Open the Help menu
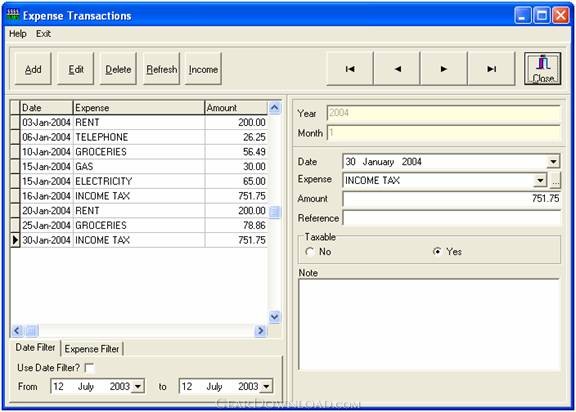 click(x=18, y=34)
